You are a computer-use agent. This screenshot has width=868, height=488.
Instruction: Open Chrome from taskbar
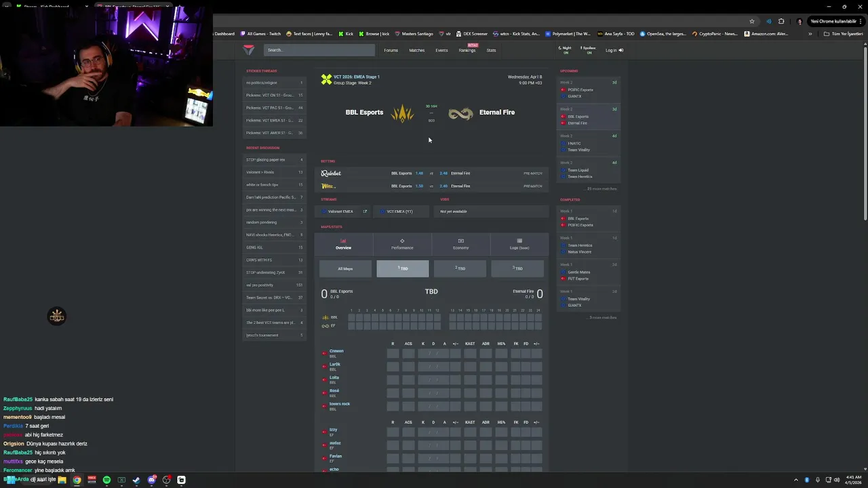(77, 480)
